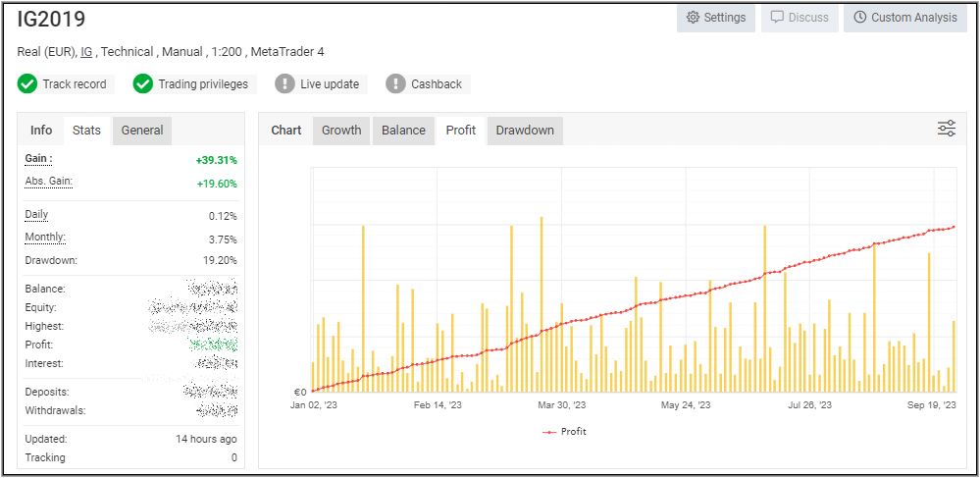Image resolution: width=980 pixels, height=478 pixels.
Task: Toggle the Profit series in chart legend
Action: tap(564, 432)
